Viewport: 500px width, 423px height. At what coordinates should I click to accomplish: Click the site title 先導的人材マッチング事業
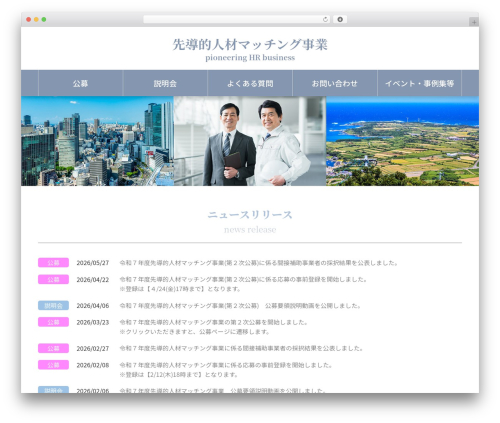(250, 45)
